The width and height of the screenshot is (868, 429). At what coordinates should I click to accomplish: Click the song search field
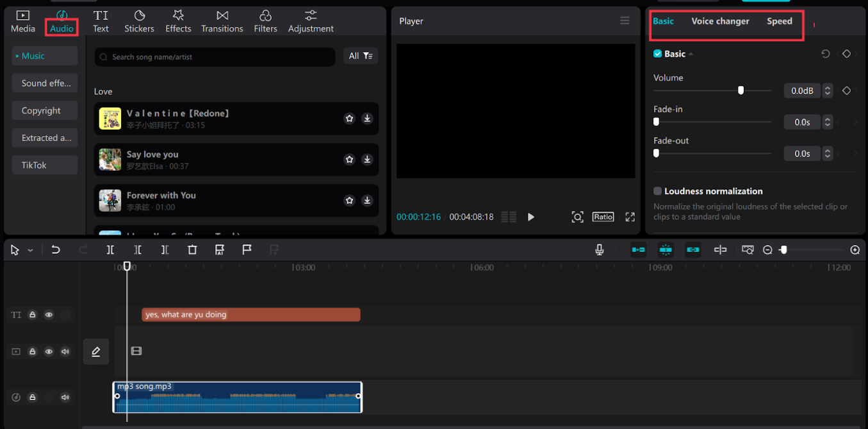tap(215, 56)
